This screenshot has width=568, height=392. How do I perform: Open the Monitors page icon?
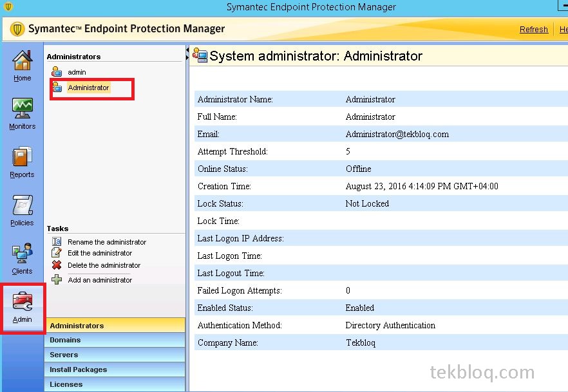point(23,108)
